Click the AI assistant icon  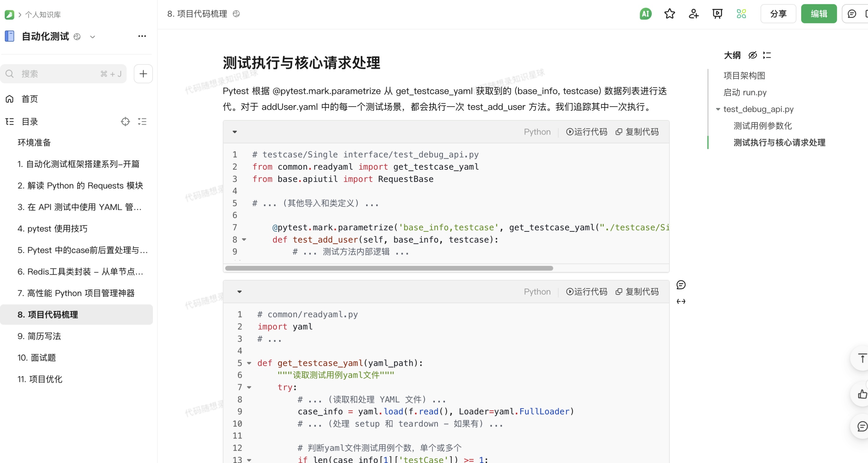coord(645,14)
